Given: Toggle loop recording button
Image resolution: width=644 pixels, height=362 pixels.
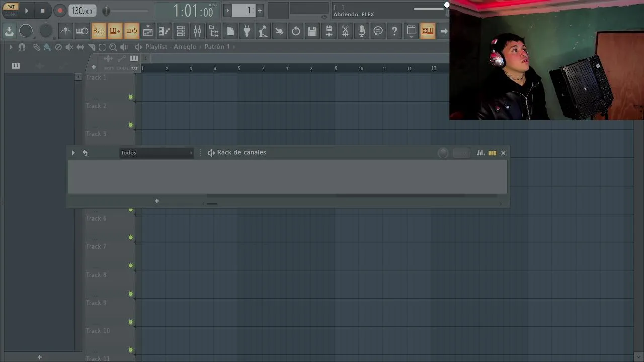Looking at the screenshot, I should pos(131,31).
